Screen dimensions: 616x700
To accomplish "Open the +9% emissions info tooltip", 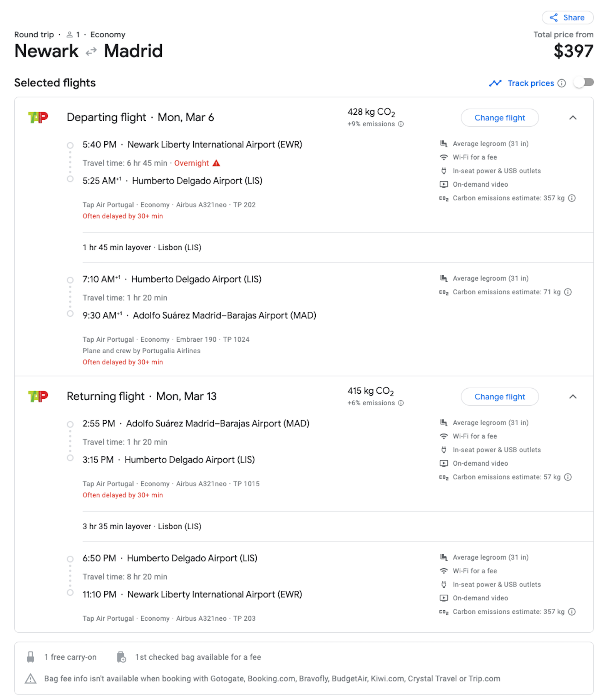I will click(401, 124).
